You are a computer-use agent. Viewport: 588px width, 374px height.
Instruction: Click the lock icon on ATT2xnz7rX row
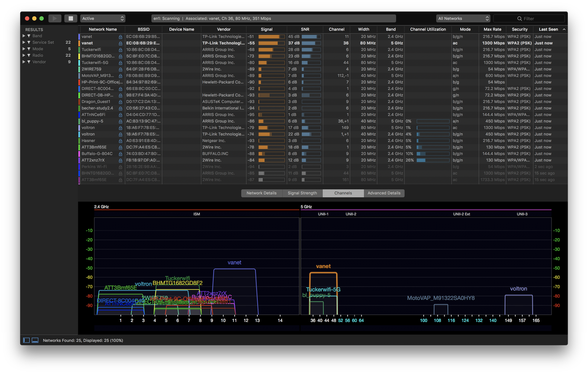[x=121, y=160]
